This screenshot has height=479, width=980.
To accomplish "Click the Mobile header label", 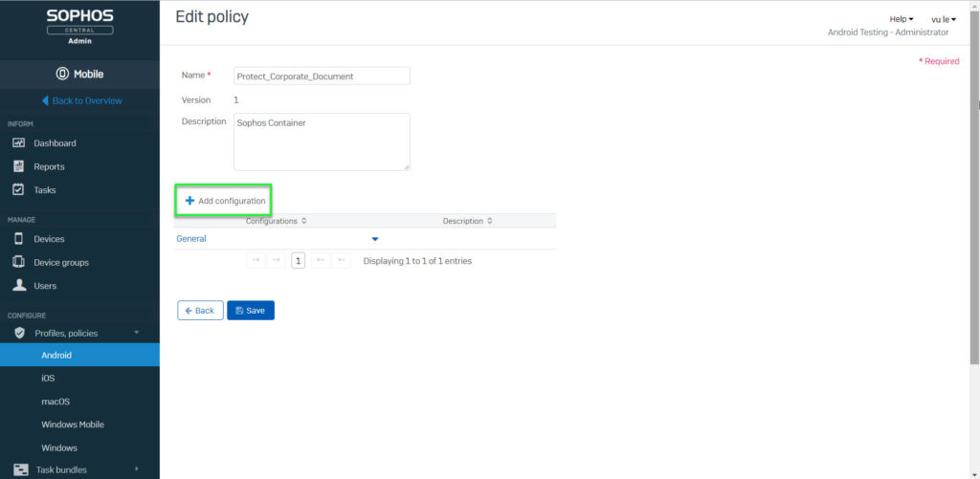I will tap(89, 74).
